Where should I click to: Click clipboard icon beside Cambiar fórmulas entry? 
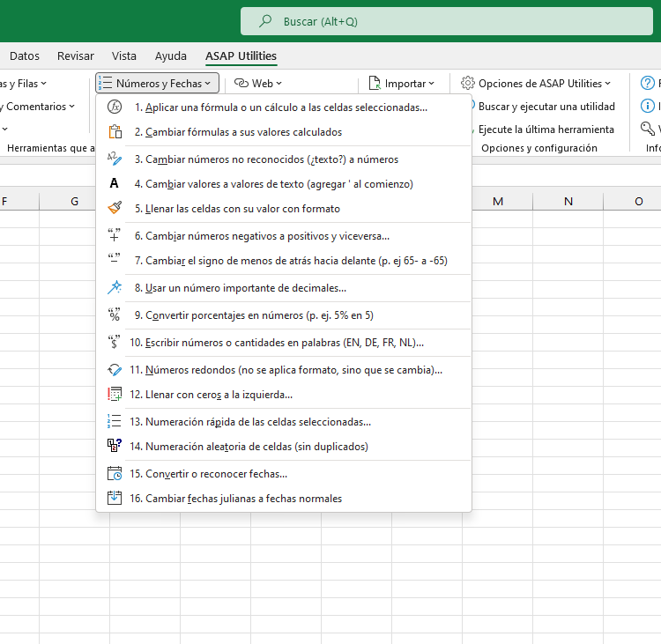115,132
